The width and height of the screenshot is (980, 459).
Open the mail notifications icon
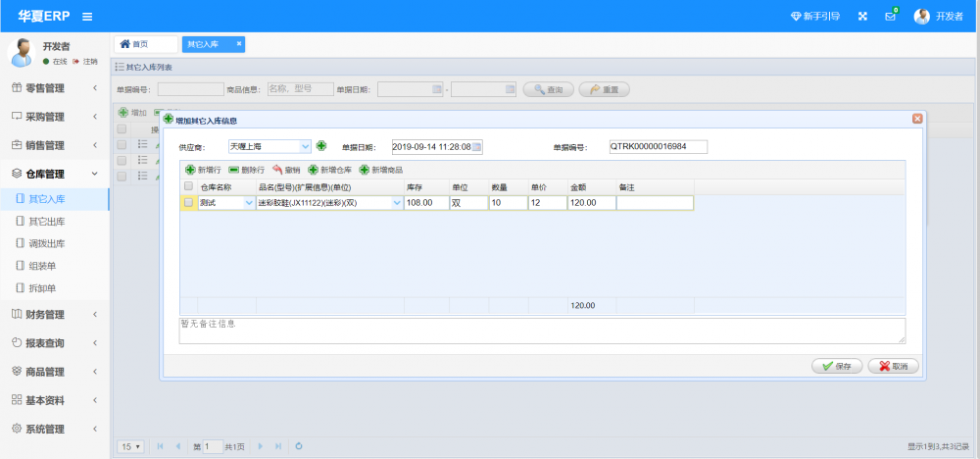point(890,17)
